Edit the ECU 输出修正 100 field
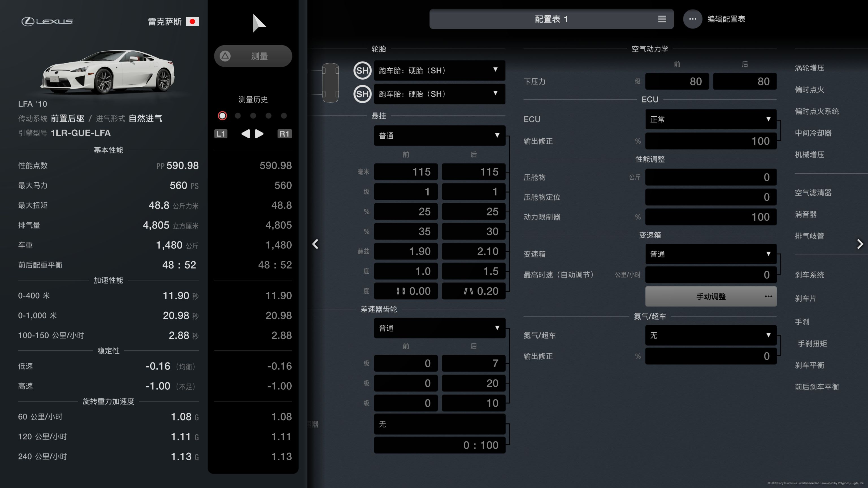The height and width of the screenshot is (488, 868). (711, 141)
